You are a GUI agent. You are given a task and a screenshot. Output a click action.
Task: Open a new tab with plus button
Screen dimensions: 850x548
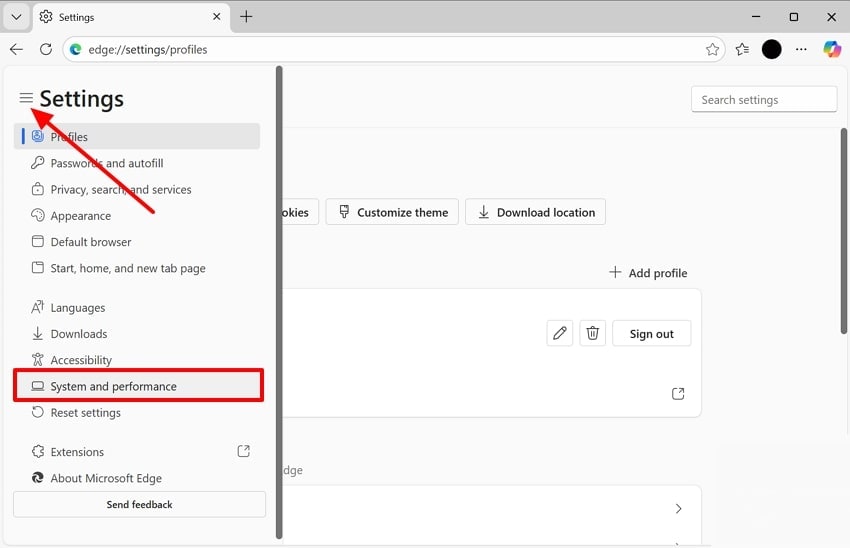point(246,17)
